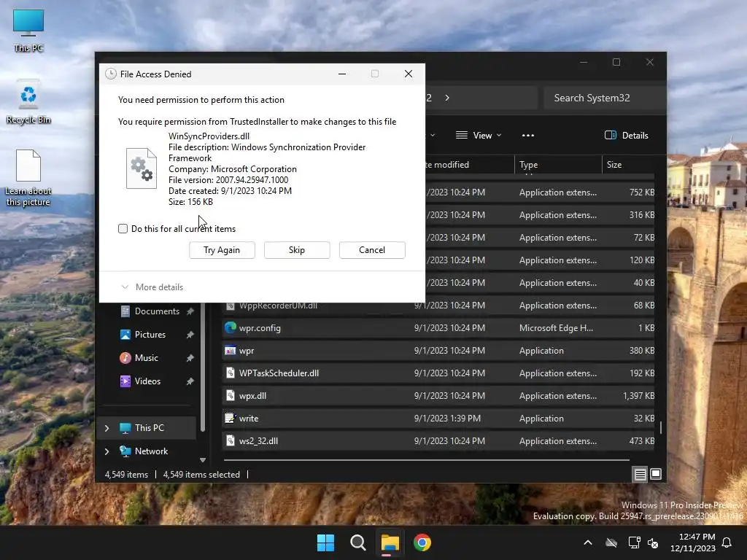Viewport: 747px width, 560px height.
Task: Open Documents in the navigation pane
Action: tap(157, 311)
